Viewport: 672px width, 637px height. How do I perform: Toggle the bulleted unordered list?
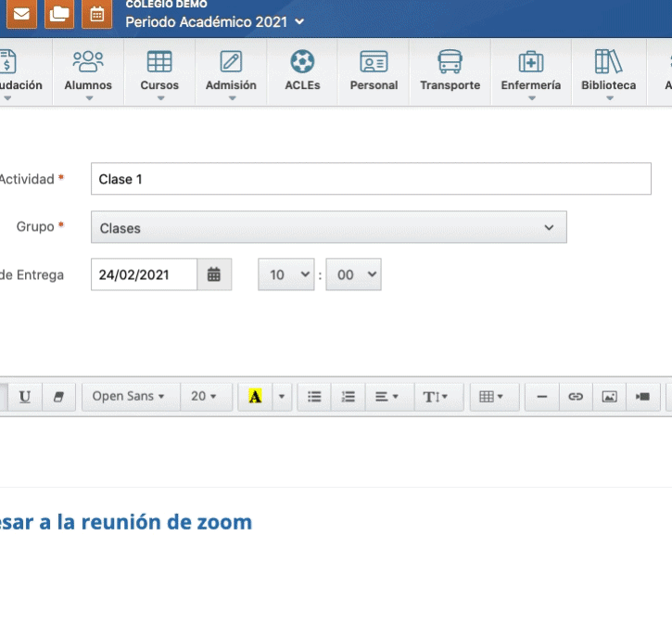[314, 396]
